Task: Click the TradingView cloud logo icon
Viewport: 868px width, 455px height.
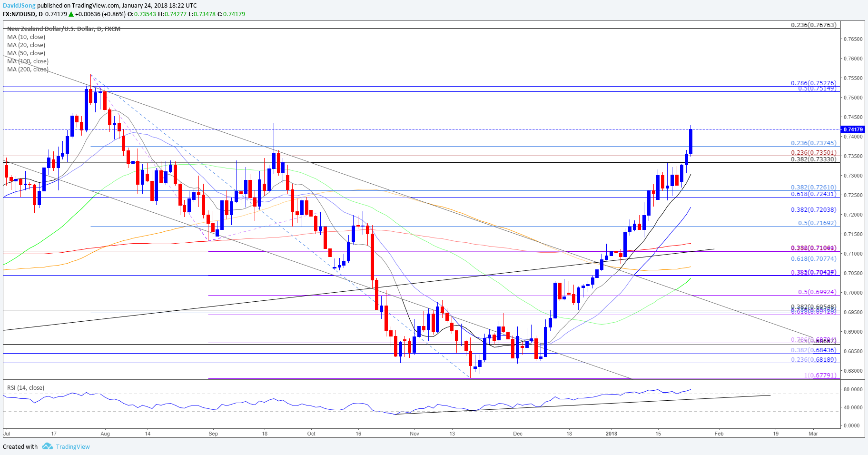Action: [47, 446]
